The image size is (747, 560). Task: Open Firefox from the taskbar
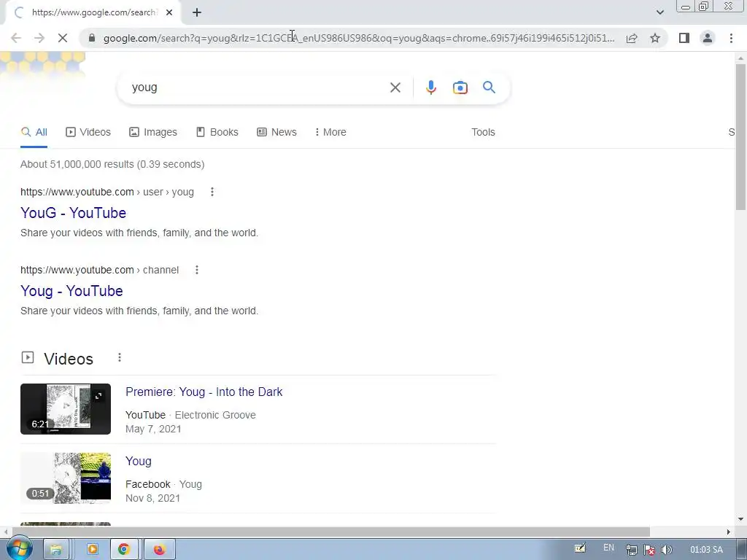point(159,550)
